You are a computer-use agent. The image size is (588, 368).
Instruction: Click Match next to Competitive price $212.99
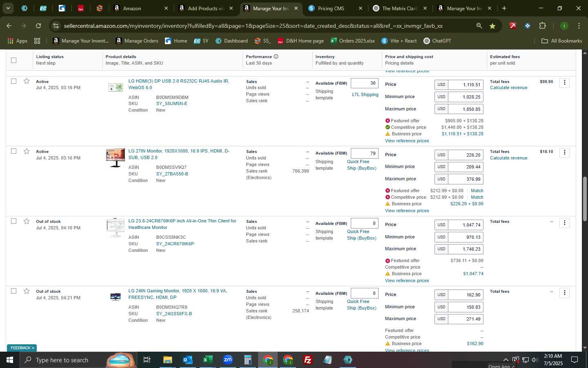coord(477,197)
